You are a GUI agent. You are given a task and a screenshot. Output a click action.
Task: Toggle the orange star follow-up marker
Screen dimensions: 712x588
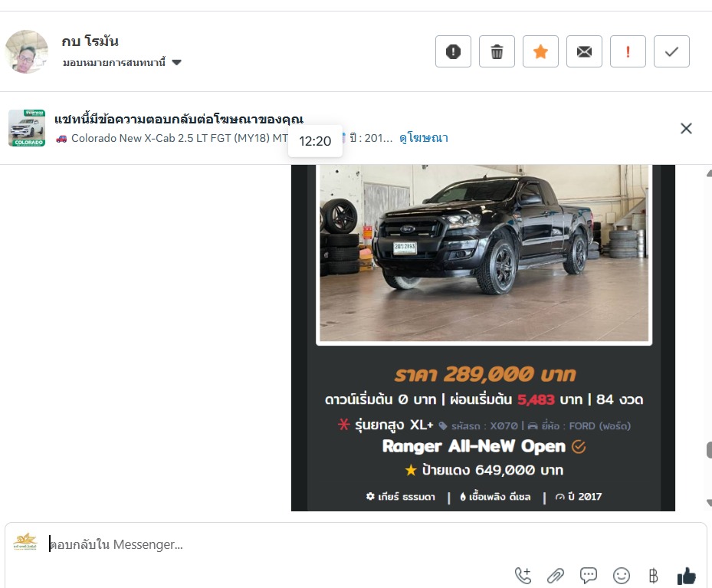tap(540, 51)
